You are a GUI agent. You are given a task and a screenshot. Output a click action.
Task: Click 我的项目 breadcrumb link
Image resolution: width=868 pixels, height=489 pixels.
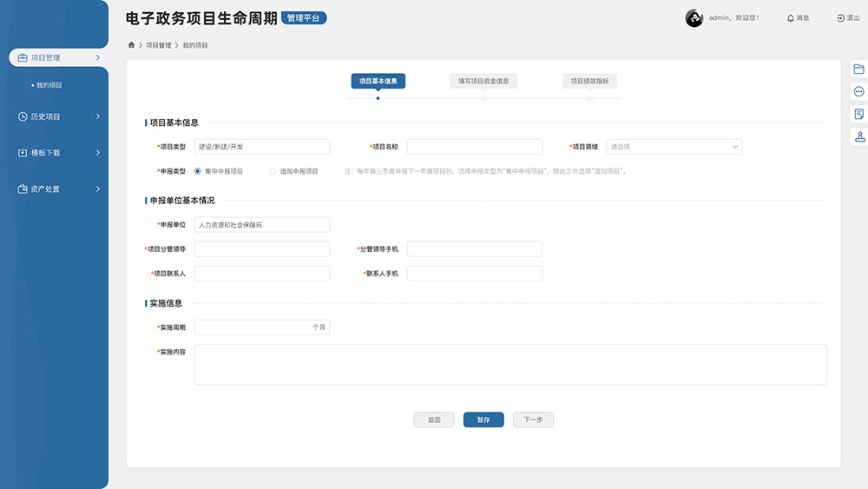click(x=194, y=45)
